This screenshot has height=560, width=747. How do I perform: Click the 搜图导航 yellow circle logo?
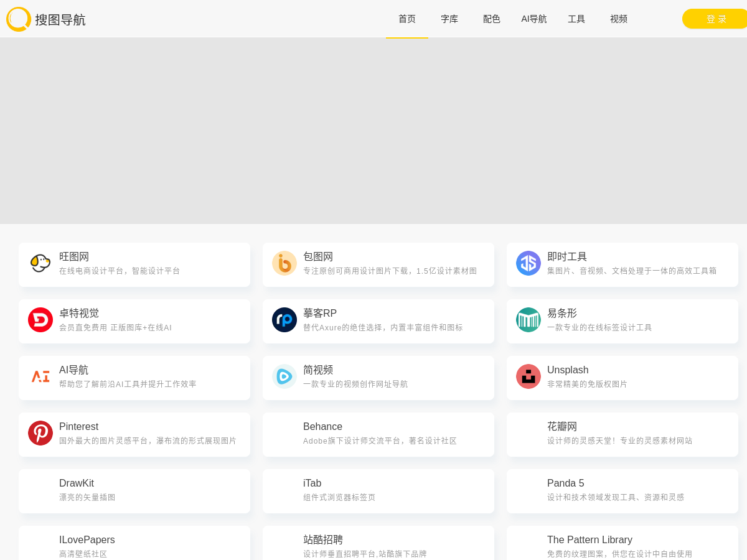click(x=19, y=19)
